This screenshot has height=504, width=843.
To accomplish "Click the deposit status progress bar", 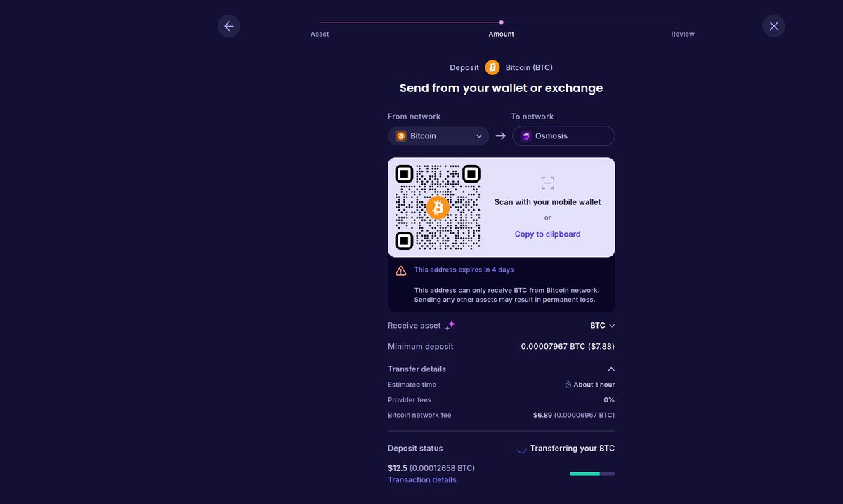I will click(592, 473).
